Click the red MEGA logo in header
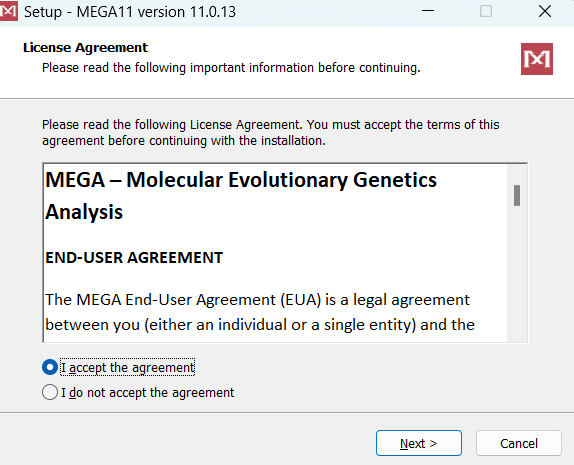 tap(537, 59)
